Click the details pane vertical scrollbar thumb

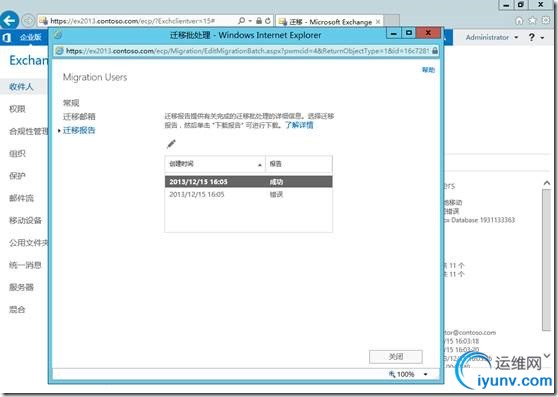coord(546,260)
